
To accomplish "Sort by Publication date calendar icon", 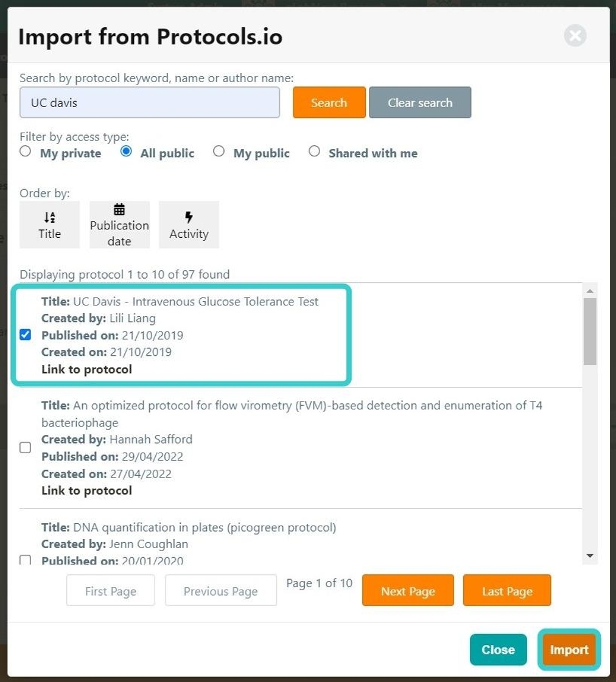I will (x=119, y=210).
